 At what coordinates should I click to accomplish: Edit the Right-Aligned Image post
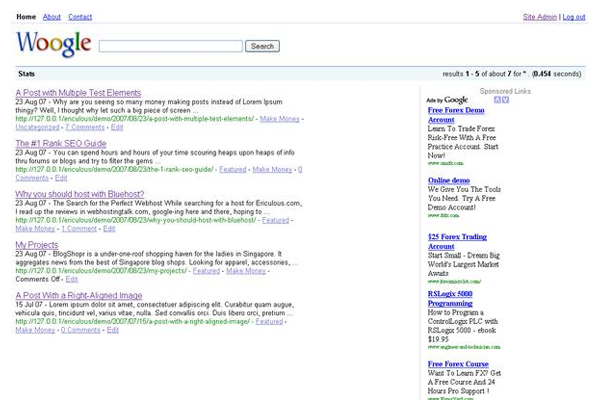point(112,330)
